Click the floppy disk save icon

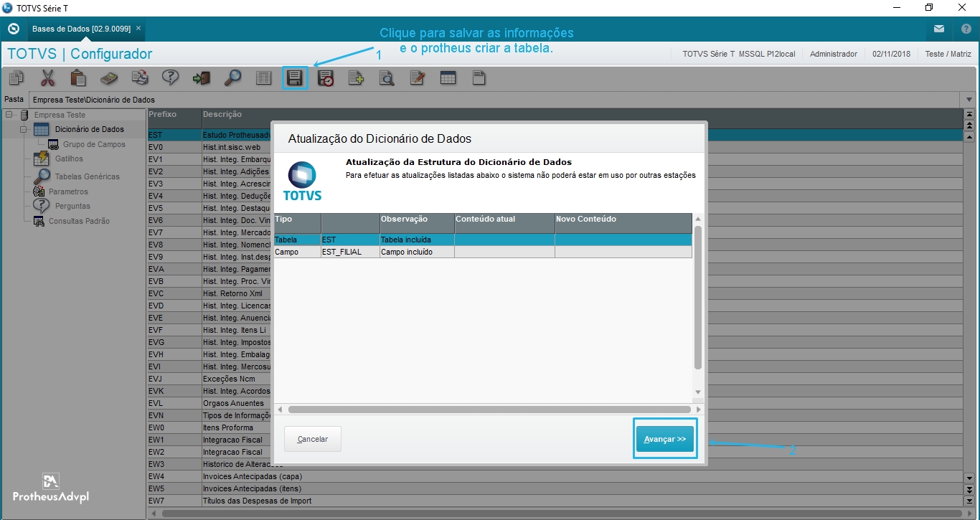coord(294,78)
